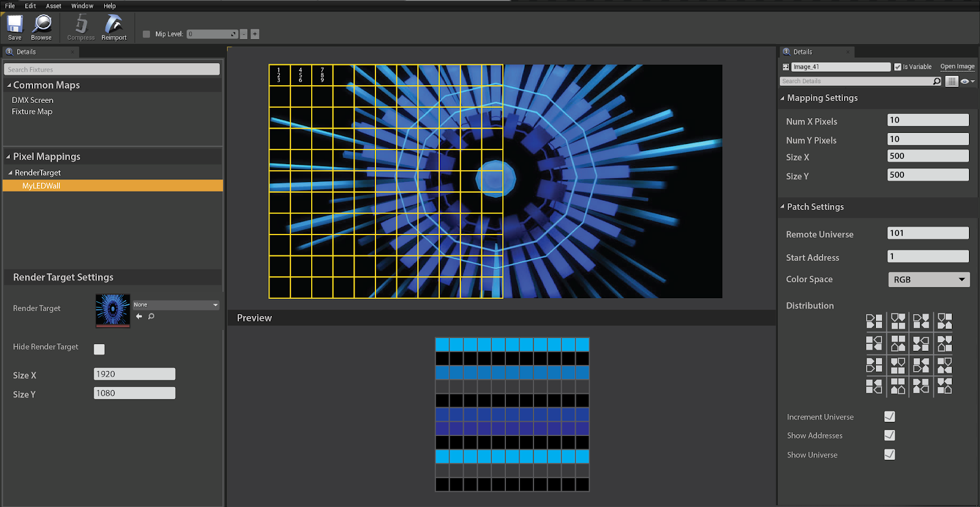Click the Render Target Size X field
The height and width of the screenshot is (507, 980).
pos(134,374)
